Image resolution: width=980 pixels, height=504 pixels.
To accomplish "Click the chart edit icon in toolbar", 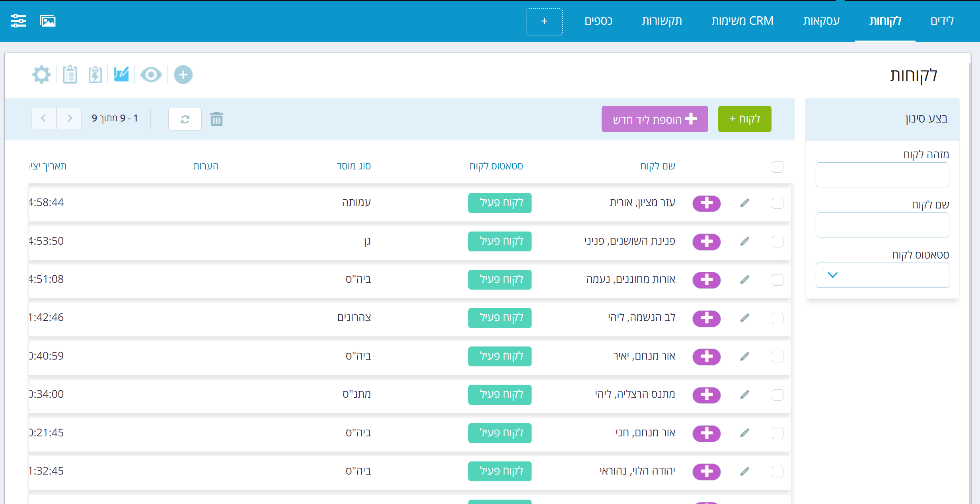I will (x=121, y=75).
